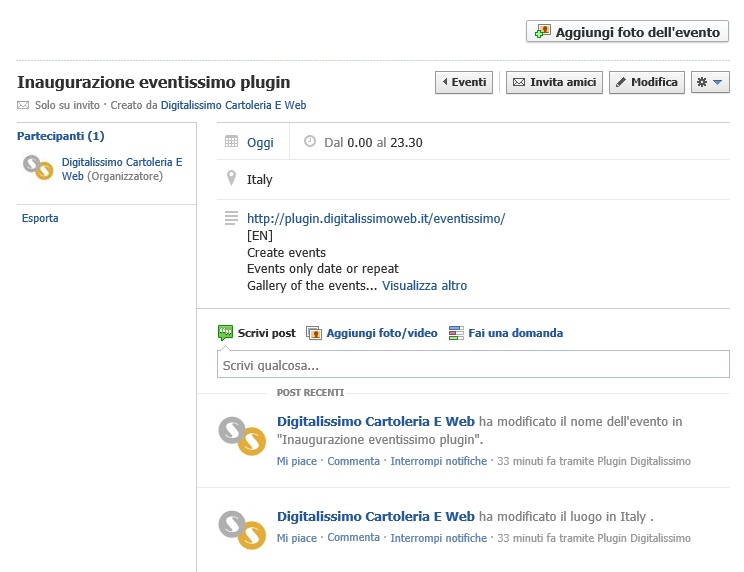Click organizer avatar in Partecipanti panel
This screenshot has width=744, height=572.
tap(38, 167)
